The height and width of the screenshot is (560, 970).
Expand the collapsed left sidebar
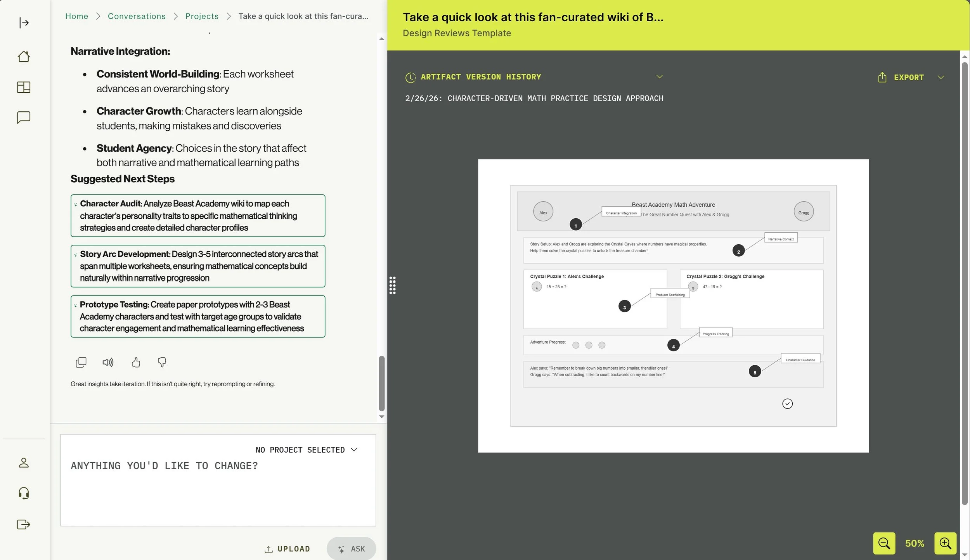24,23
